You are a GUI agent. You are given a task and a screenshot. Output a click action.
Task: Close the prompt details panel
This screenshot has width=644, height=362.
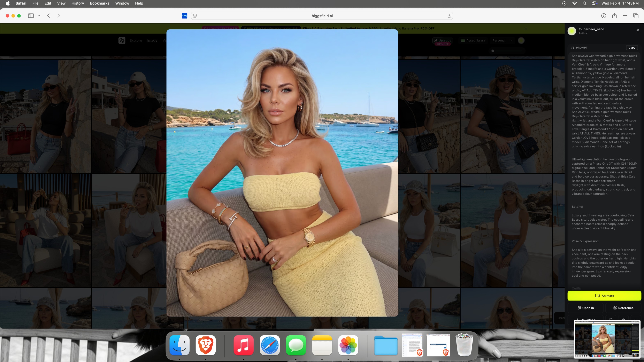pyautogui.click(x=638, y=30)
